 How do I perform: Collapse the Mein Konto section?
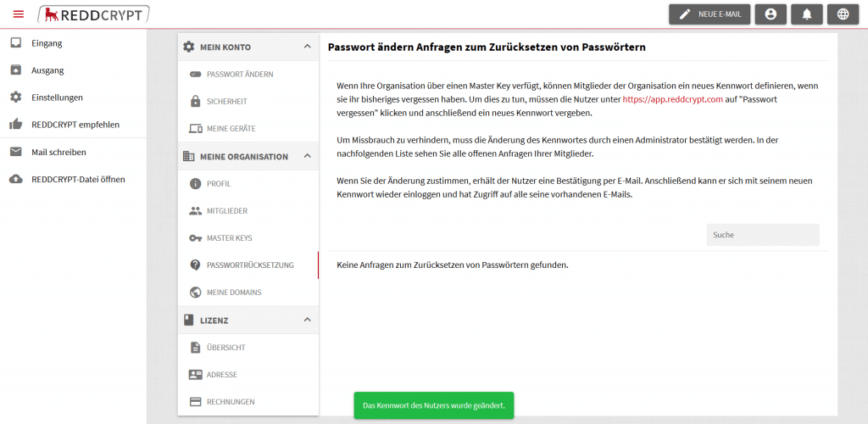click(307, 47)
